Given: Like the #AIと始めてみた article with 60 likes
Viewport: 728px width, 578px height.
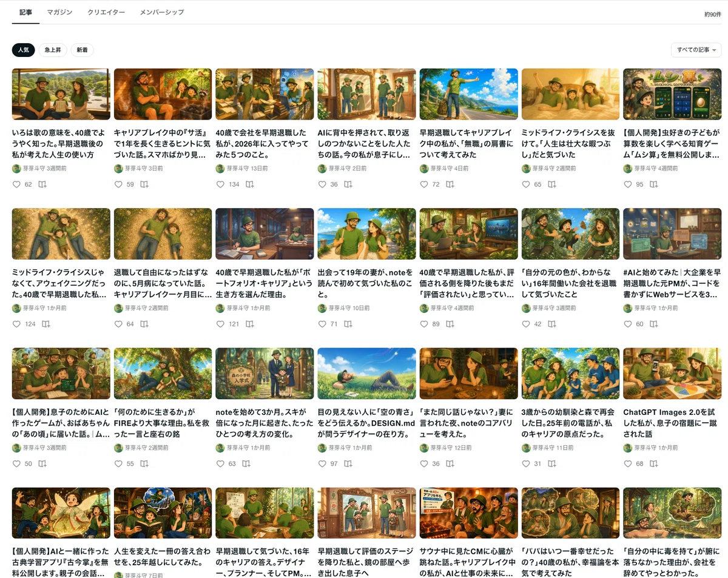Looking at the screenshot, I should click(x=628, y=324).
